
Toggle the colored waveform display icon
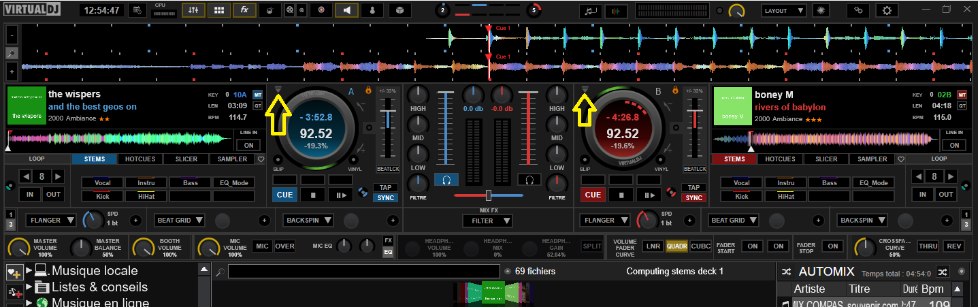617,11
